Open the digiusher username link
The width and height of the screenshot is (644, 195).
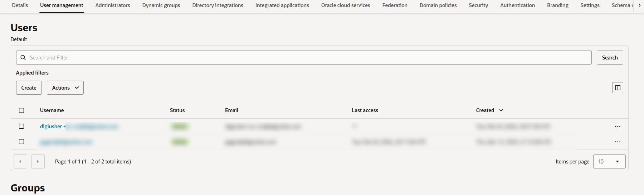pos(53,127)
